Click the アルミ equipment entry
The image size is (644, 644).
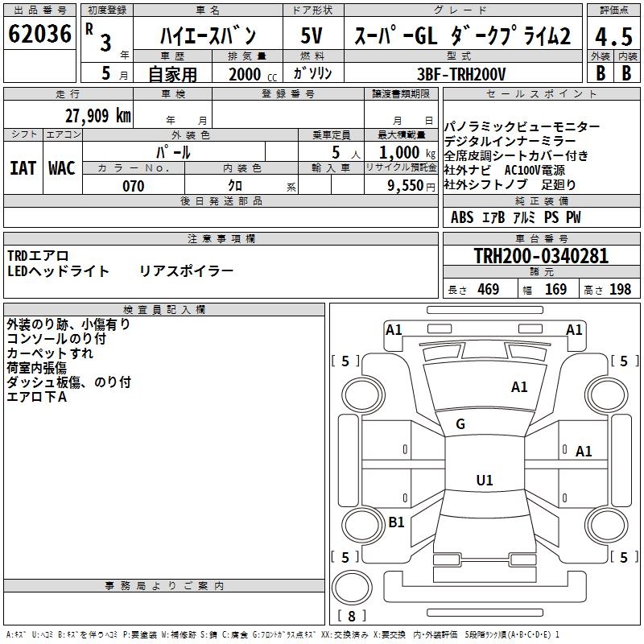click(524, 217)
